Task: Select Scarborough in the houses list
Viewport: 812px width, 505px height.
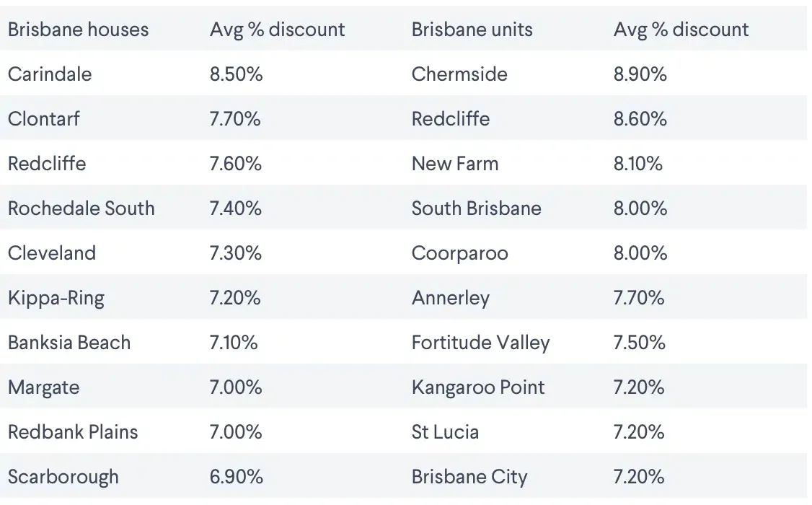Action: (x=63, y=477)
